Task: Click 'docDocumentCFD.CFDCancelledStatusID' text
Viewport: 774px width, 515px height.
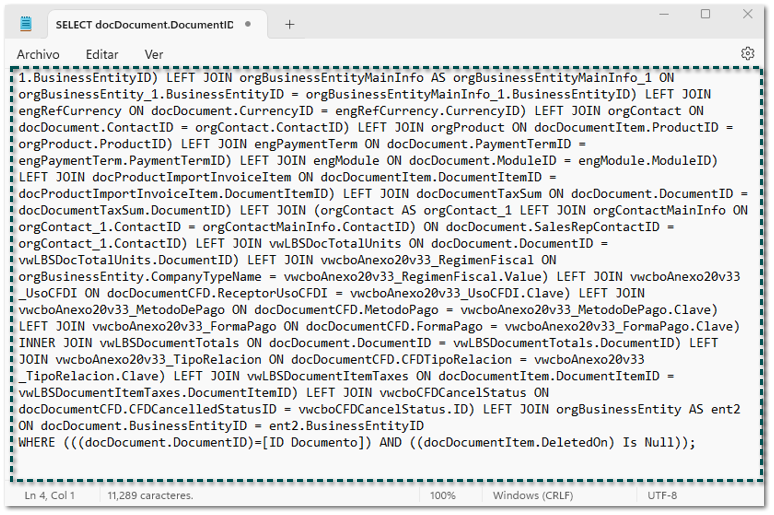Action: click(147, 409)
